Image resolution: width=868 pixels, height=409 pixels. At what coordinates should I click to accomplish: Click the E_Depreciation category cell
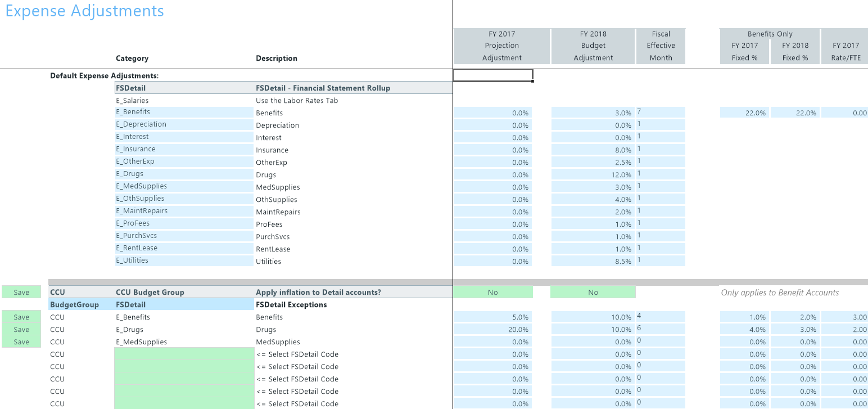tap(184, 125)
